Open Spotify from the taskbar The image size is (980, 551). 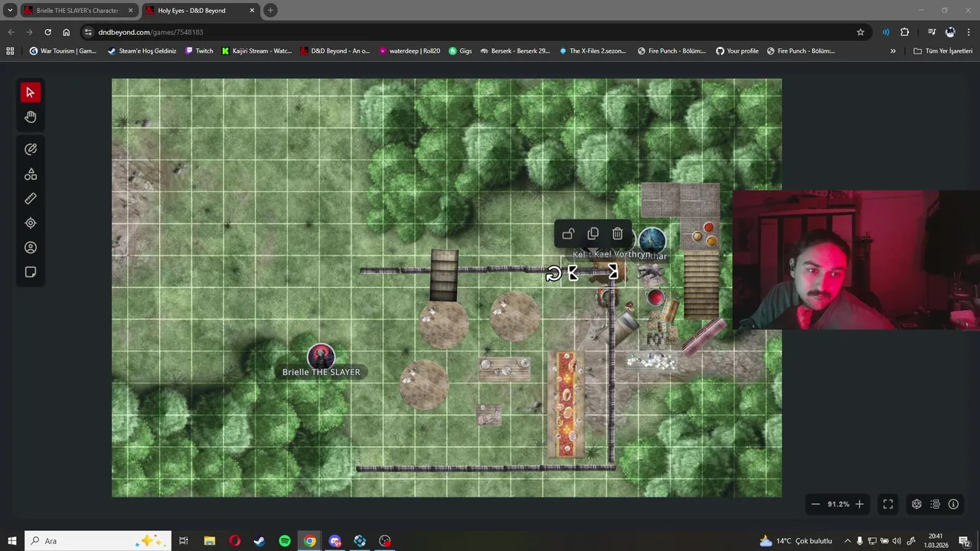tap(284, 541)
